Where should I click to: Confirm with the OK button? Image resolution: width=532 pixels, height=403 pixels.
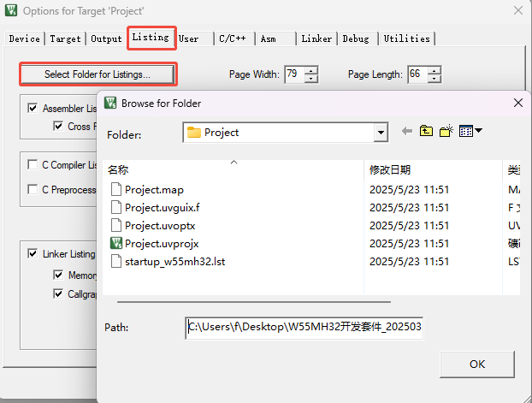477,364
